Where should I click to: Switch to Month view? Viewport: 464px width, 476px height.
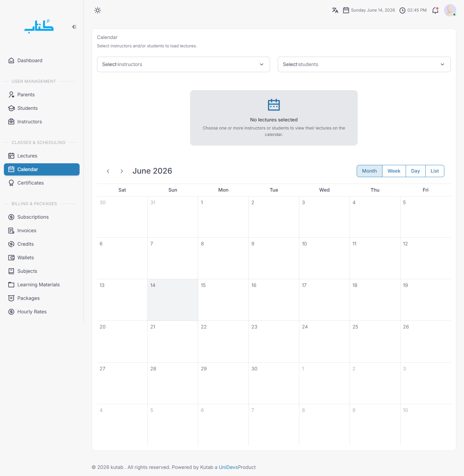pos(370,171)
